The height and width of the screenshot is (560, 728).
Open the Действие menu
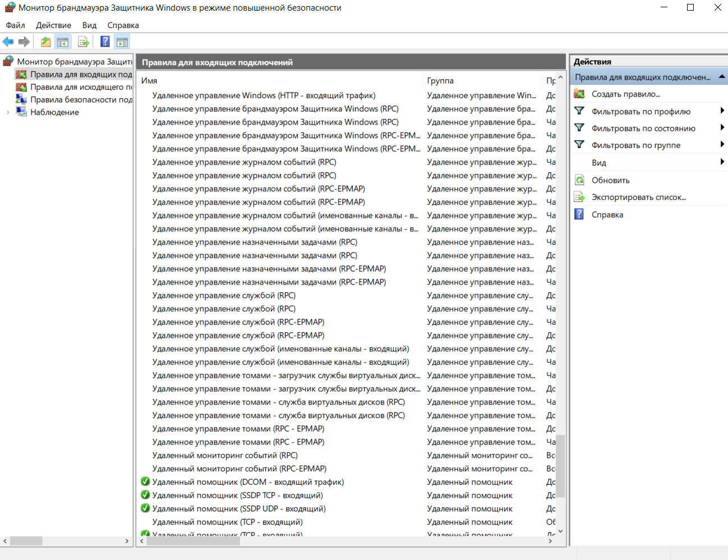pos(53,25)
